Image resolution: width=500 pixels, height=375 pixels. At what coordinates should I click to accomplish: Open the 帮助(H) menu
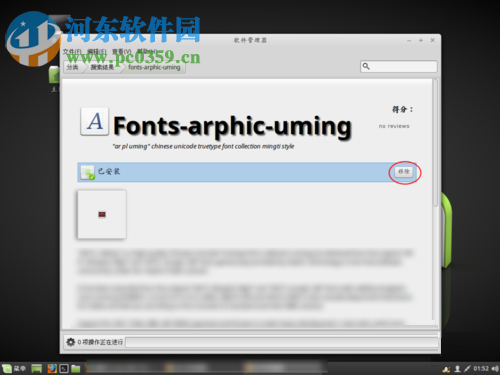tap(147, 51)
